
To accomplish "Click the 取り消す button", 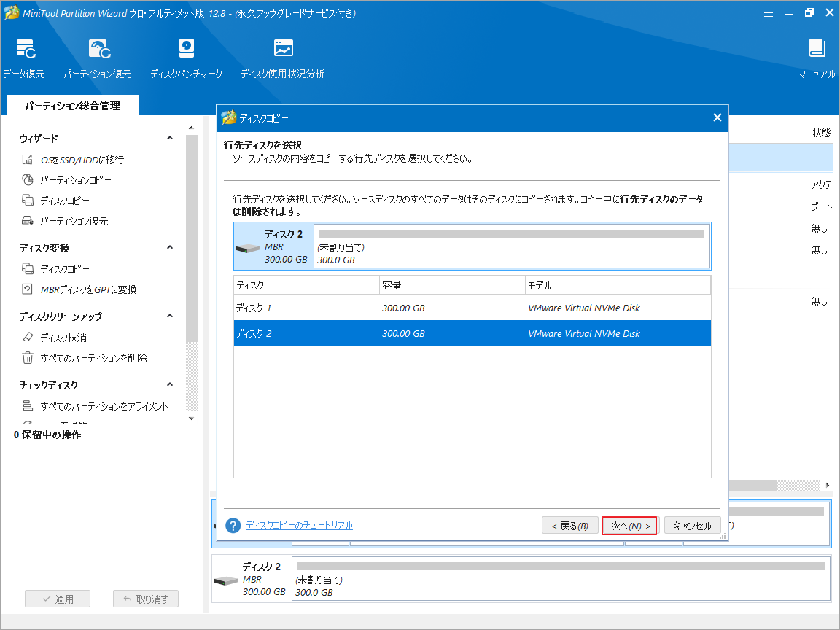I will click(146, 599).
